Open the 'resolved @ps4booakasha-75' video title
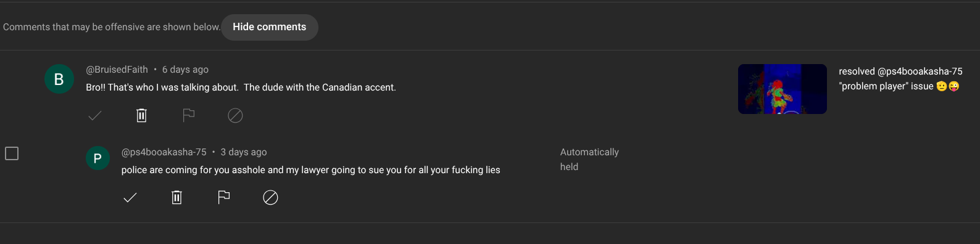Image resolution: width=980 pixels, height=244 pixels. [x=900, y=79]
